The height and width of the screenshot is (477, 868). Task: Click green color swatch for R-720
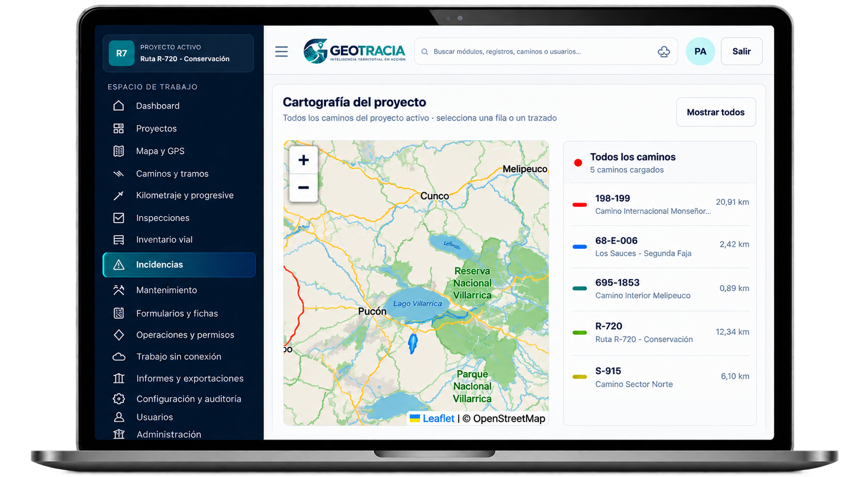[580, 333]
